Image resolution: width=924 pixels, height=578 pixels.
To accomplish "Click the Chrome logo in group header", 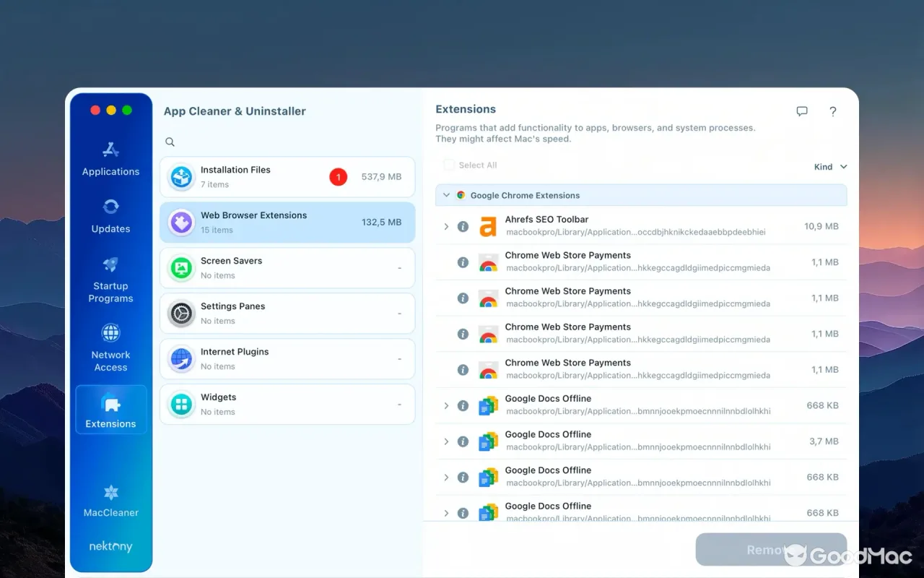I will pyautogui.click(x=461, y=195).
